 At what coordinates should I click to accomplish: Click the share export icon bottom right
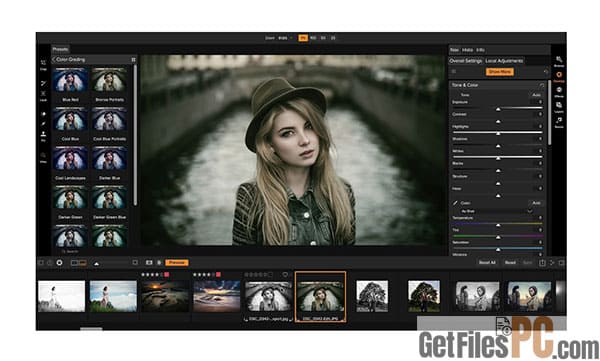click(542, 263)
